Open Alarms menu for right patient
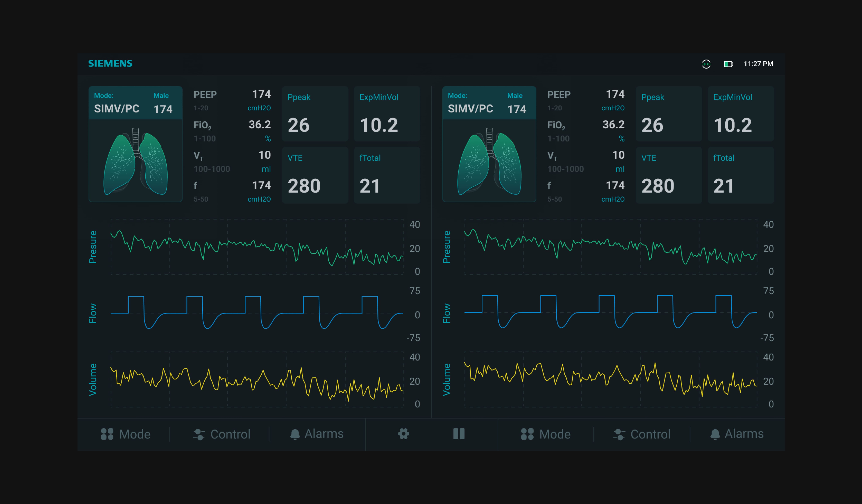862x504 pixels. point(737,434)
